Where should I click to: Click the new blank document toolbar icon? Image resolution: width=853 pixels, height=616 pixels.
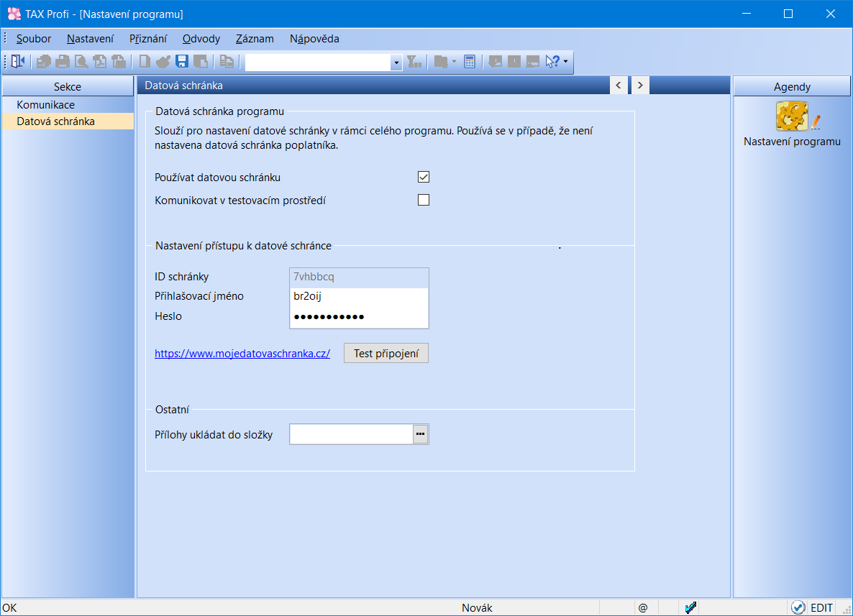(x=145, y=62)
